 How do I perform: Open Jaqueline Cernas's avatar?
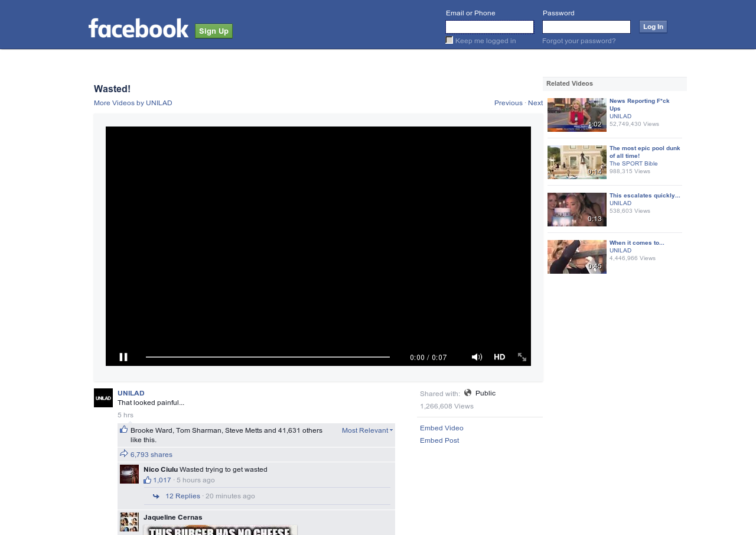tap(129, 522)
